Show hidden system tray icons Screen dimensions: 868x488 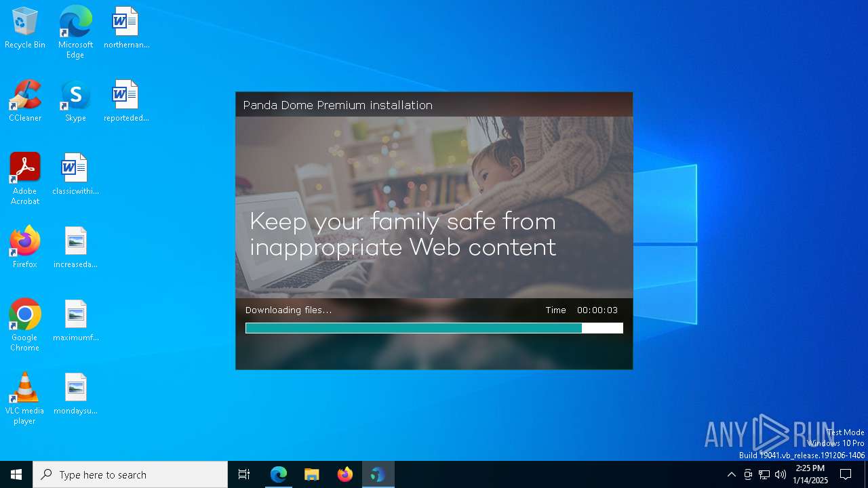[x=731, y=474]
